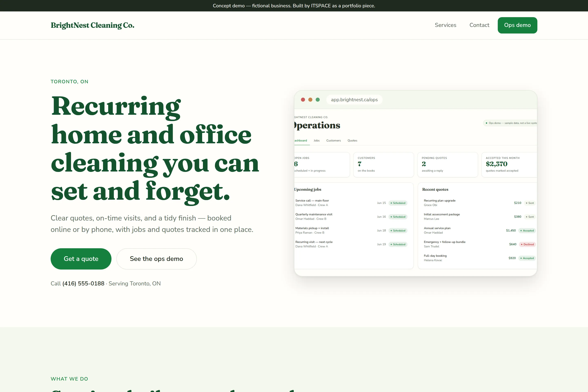588x392 pixels.
Task: Select Quarterly maintenance visit job
Action: click(351, 216)
